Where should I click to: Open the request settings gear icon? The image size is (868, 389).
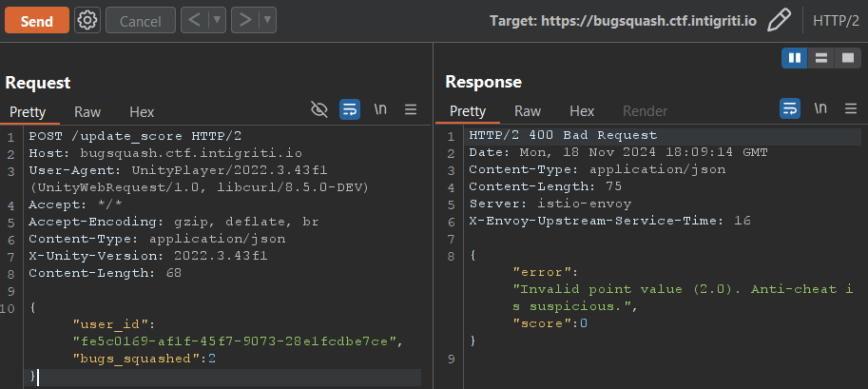coord(87,20)
